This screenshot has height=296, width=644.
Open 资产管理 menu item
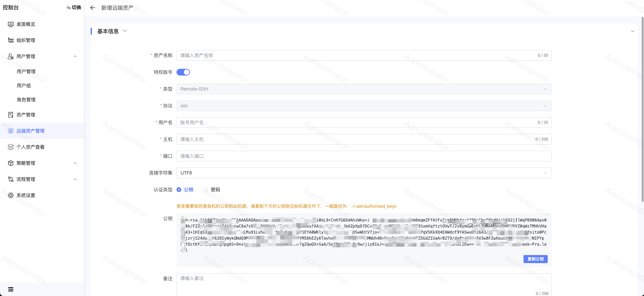click(x=42, y=115)
